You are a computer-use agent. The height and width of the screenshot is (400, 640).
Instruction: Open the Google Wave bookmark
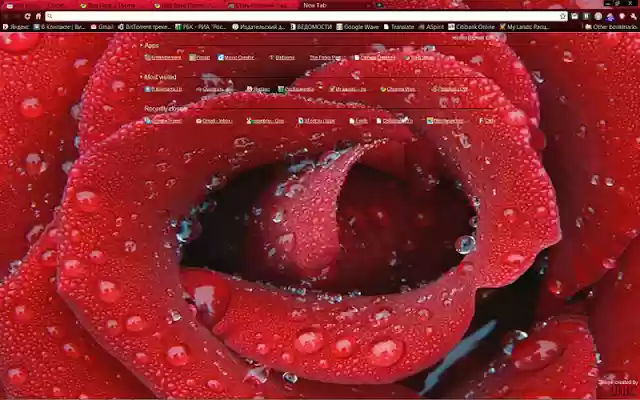pyautogui.click(x=358, y=27)
